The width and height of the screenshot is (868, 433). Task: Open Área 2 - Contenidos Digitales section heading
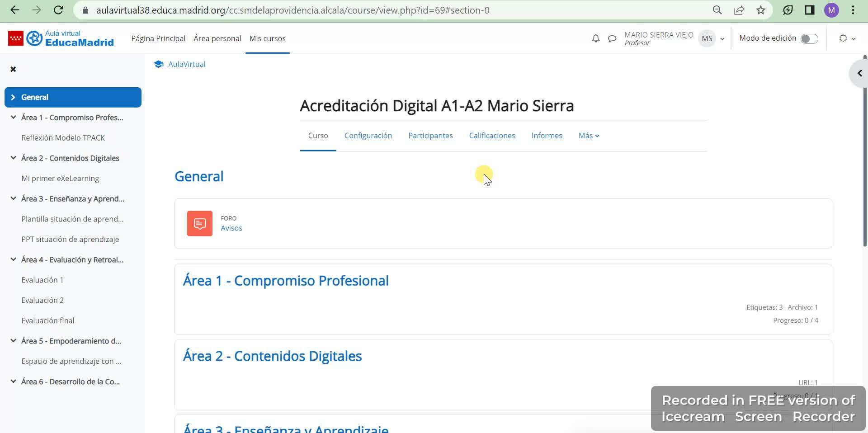click(272, 356)
